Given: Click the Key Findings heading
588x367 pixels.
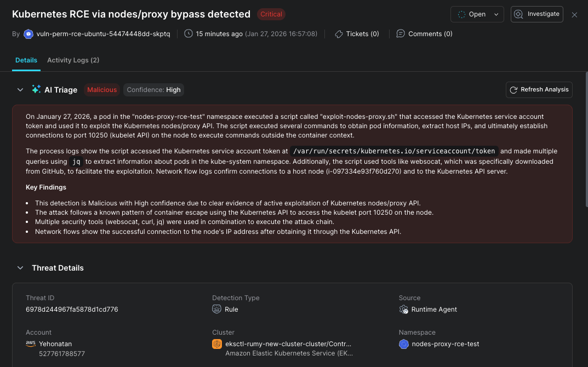Looking at the screenshot, I should pyautogui.click(x=45, y=187).
